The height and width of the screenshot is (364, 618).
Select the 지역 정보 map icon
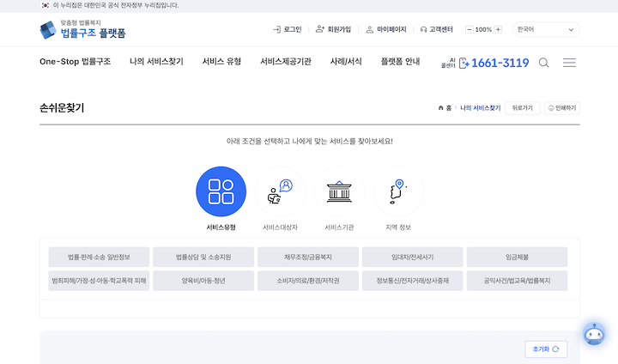pos(398,191)
